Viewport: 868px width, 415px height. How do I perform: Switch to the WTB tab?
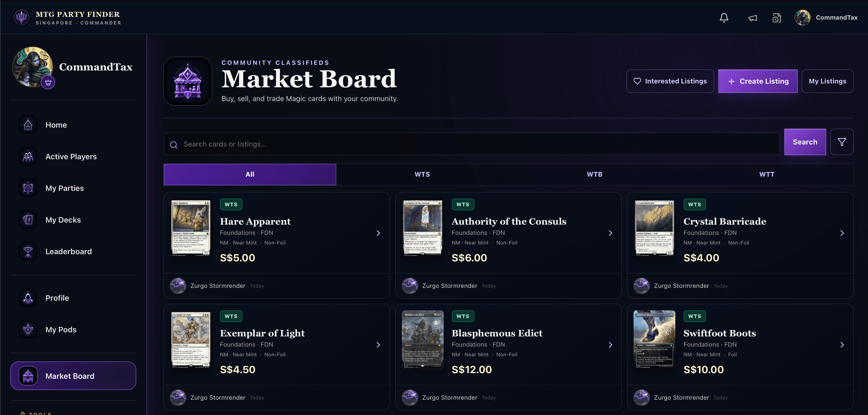point(594,174)
